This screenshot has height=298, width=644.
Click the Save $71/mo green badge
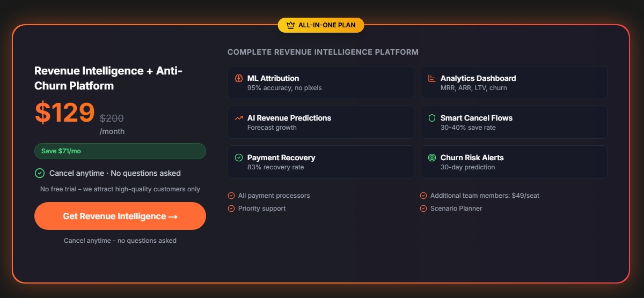(x=120, y=151)
